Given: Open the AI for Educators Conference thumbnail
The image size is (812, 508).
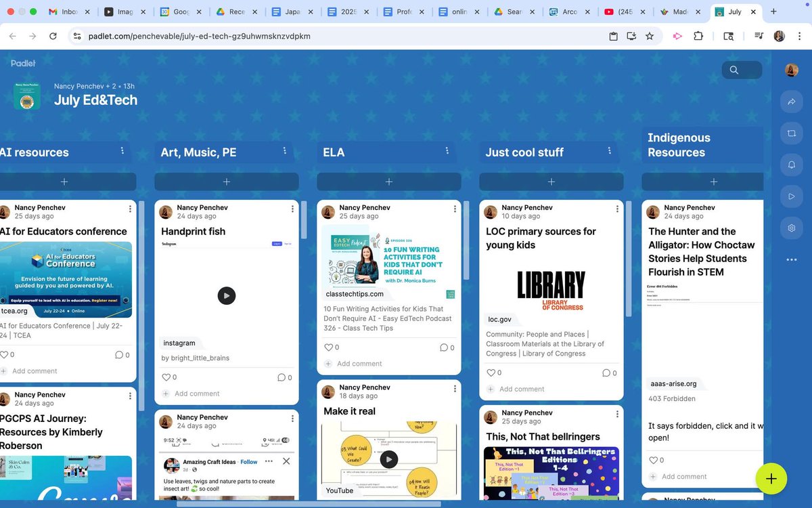Looking at the screenshot, I should [66, 279].
